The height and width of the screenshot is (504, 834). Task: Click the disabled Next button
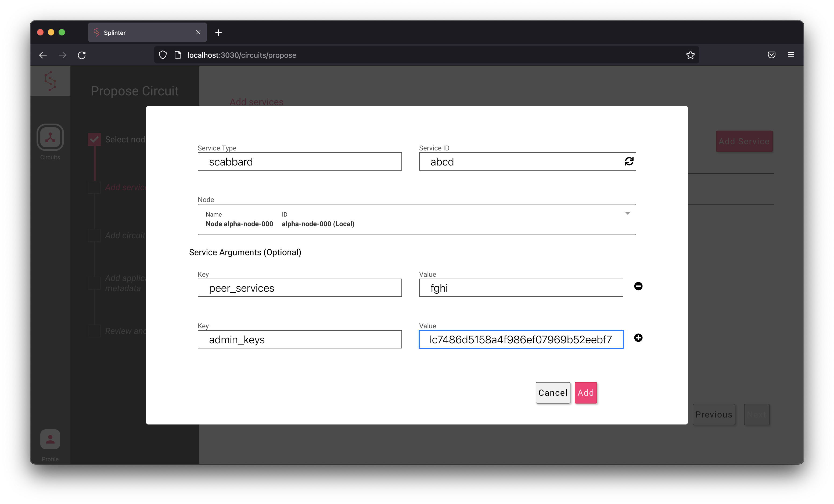click(757, 414)
